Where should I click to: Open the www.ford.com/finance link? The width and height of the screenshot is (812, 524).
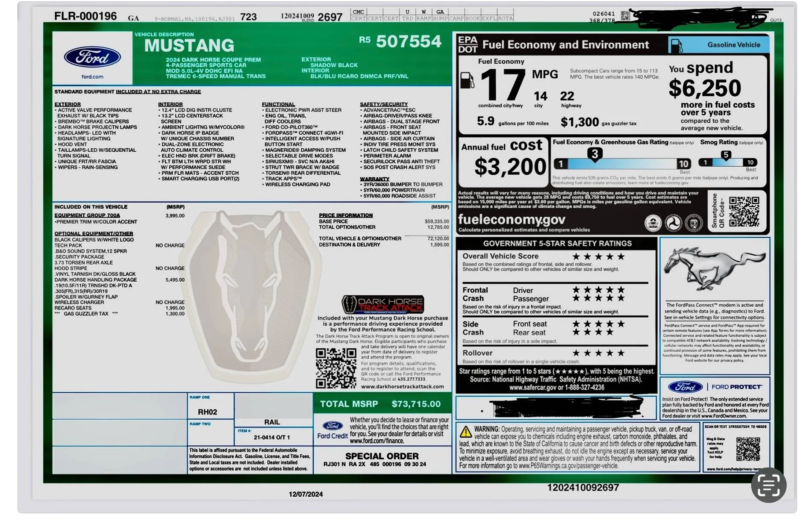[377, 441]
